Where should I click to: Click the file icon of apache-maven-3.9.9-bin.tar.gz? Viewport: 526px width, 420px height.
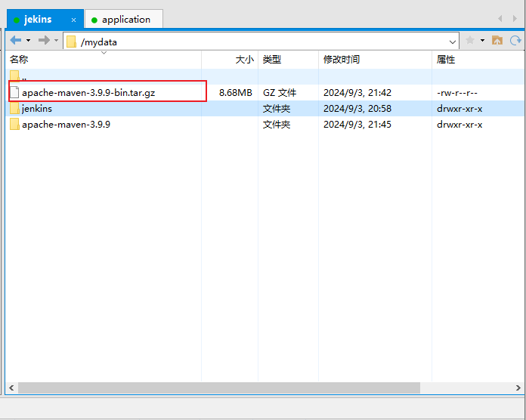click(14, 92)
